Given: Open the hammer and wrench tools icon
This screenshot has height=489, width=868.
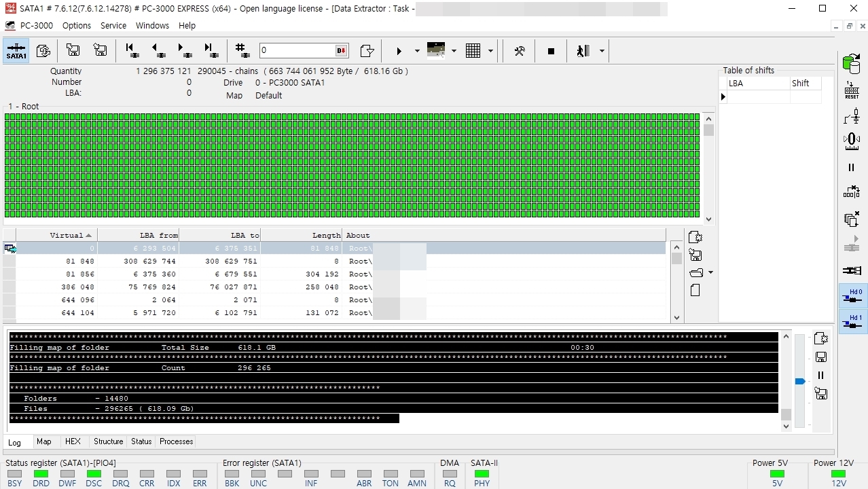Looking at the screenshot, I should (520, 51).
